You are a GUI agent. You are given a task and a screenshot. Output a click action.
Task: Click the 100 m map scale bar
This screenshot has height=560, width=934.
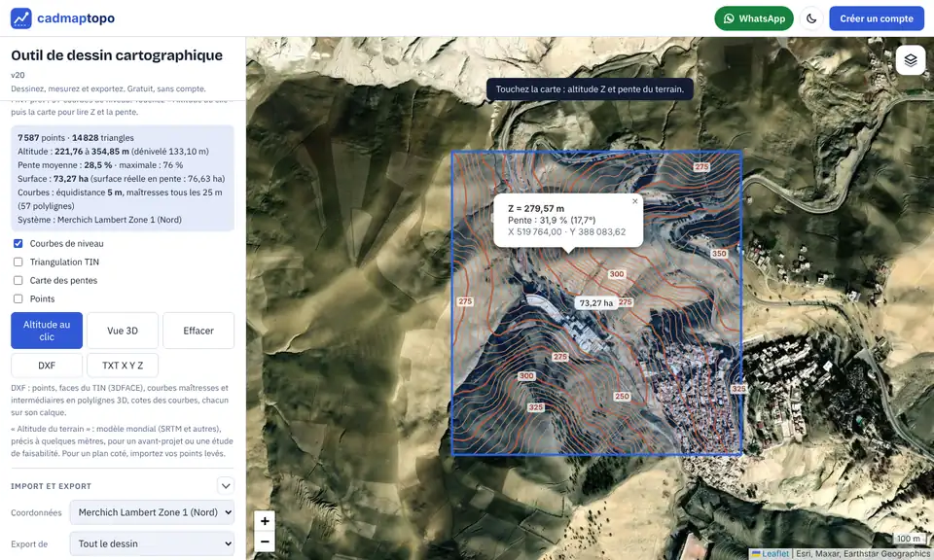[909, 539]
